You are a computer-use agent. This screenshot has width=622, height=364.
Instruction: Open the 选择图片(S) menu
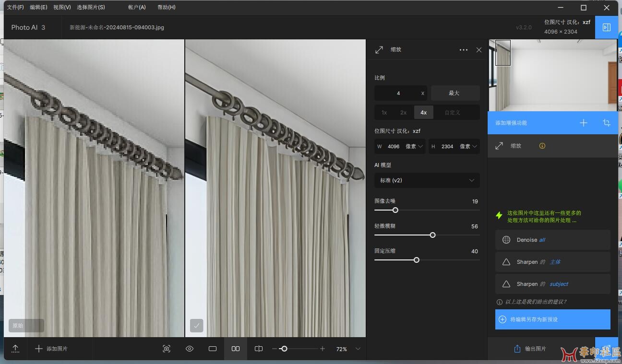click(x=91, y=7)
